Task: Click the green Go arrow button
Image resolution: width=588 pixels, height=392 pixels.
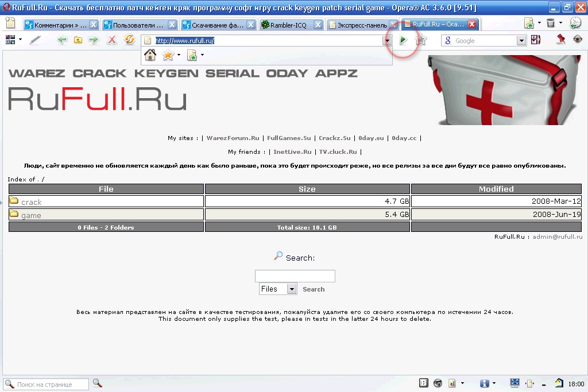Action: pyautogui.click(x=403, y=40)
